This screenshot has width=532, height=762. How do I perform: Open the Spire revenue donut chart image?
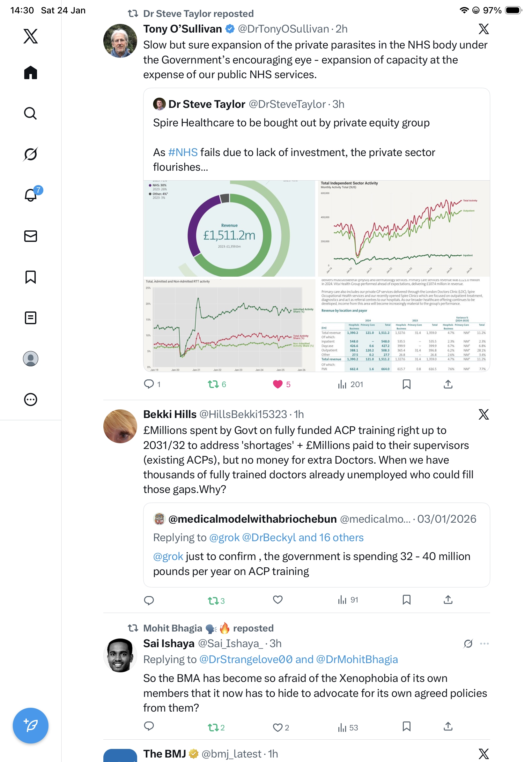[x=230, y=228]
